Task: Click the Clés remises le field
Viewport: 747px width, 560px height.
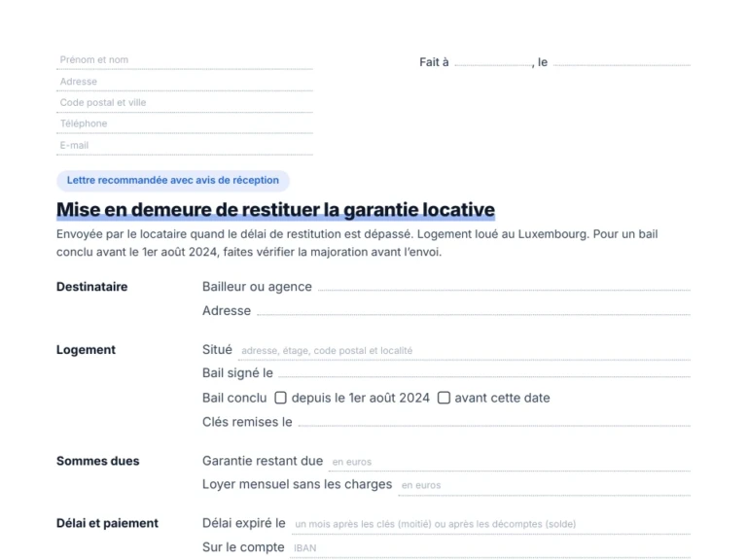Action: (494, 421)
